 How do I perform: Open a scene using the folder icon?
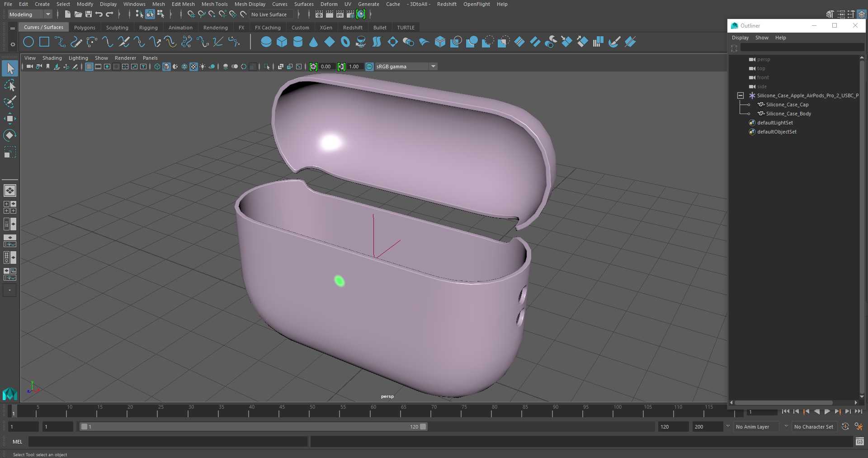78,14
